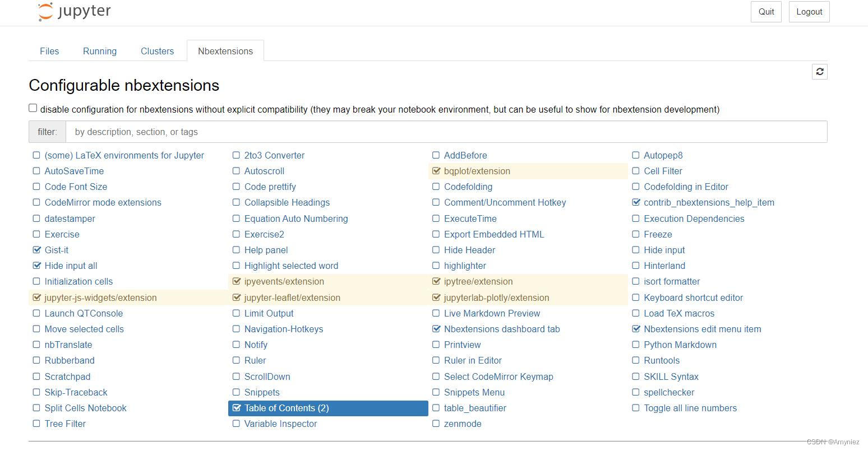Viewport: 868px width, 451px height.
Task: Open the SKILL Syntax extension link
Action: click(x=671, y=376)
